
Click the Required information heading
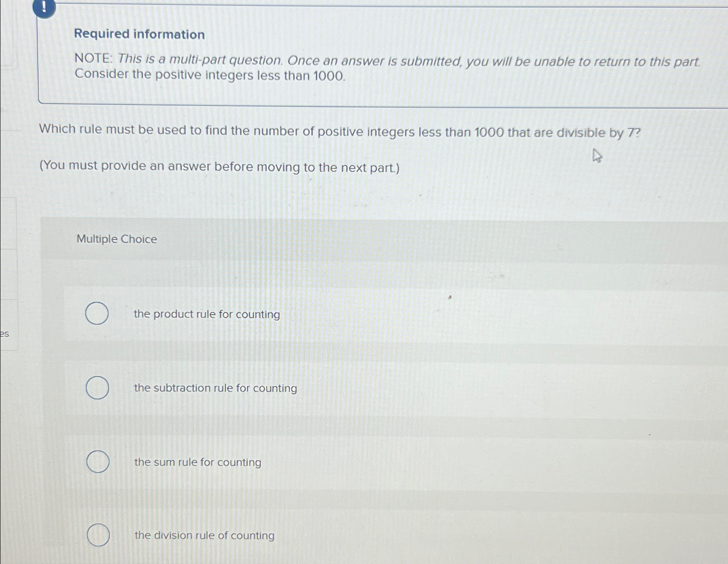pos(139,35)
